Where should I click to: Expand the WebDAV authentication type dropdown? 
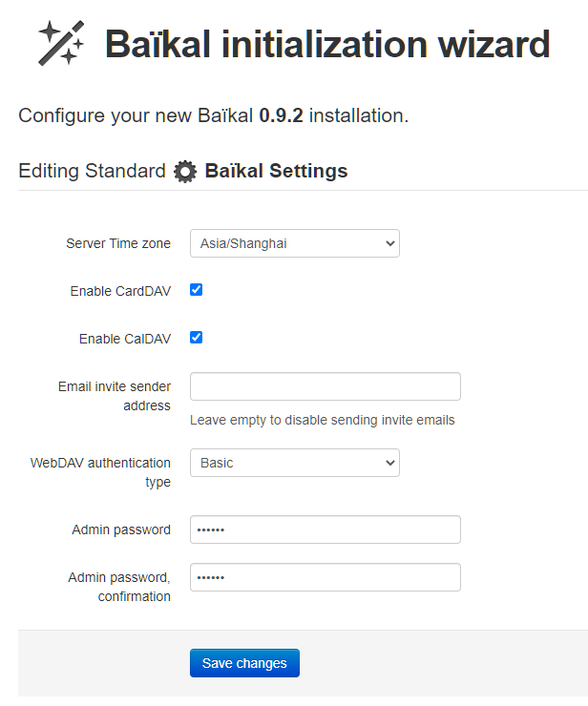click(294, 463)
